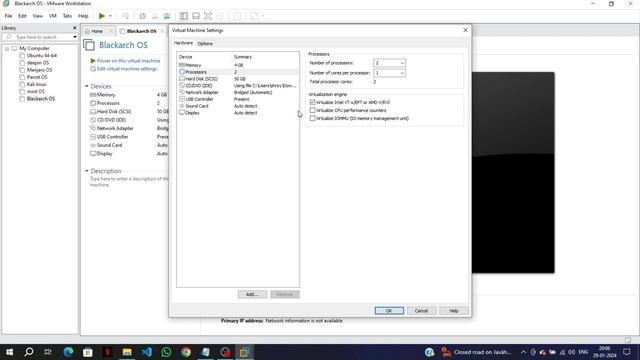Click Sound Card in the main Devices panel
This screenshot has width=640, height=360.
click(x=109, y=145)
